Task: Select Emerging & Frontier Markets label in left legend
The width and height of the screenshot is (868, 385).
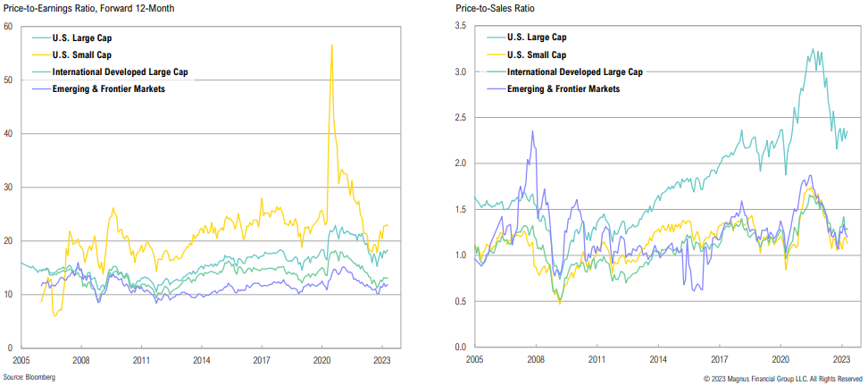Action: click(109, 88)
